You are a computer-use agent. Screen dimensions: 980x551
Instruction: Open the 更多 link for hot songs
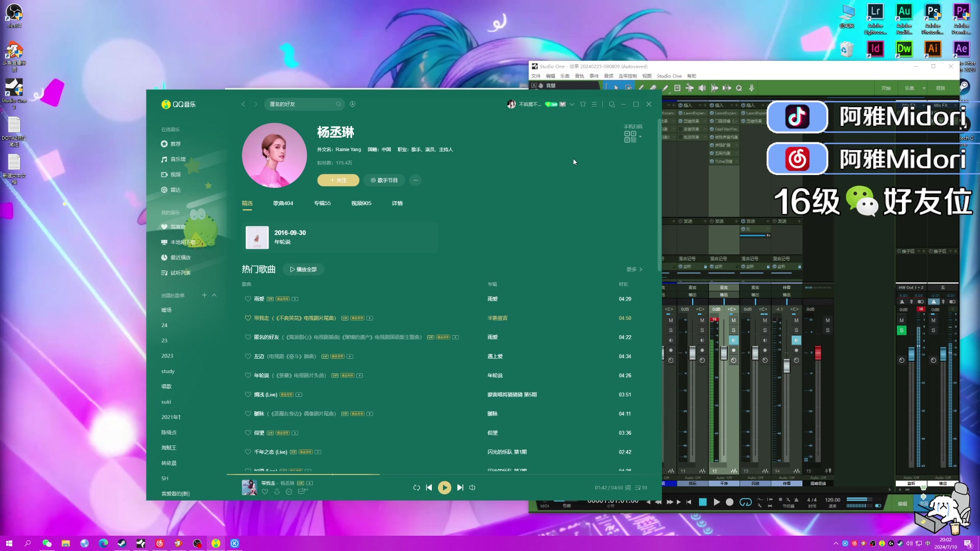[x=634, y=269]
